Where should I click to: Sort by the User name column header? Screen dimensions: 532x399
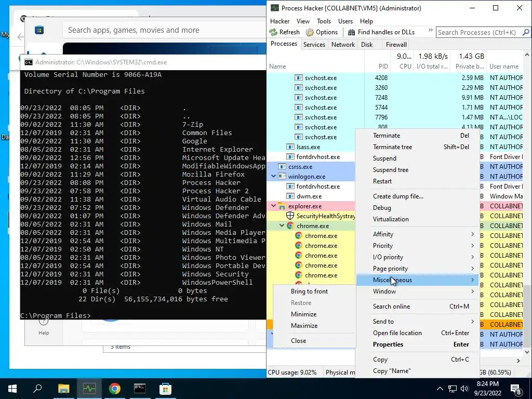[504, 66]
